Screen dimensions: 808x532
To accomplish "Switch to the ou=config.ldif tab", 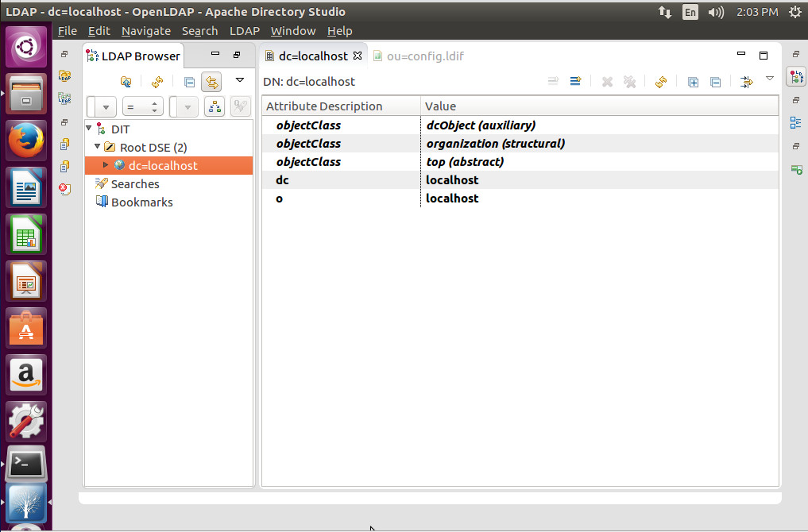I will click(425, 56).
